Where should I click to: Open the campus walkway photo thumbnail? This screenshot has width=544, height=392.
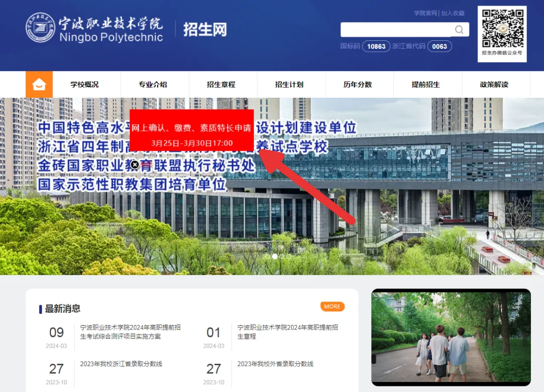[x=451, y=337]
